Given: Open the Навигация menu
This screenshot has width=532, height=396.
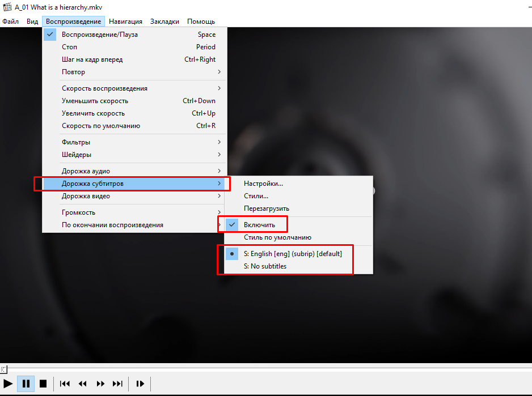Looking at the screenshot, I should pos(125,22).
